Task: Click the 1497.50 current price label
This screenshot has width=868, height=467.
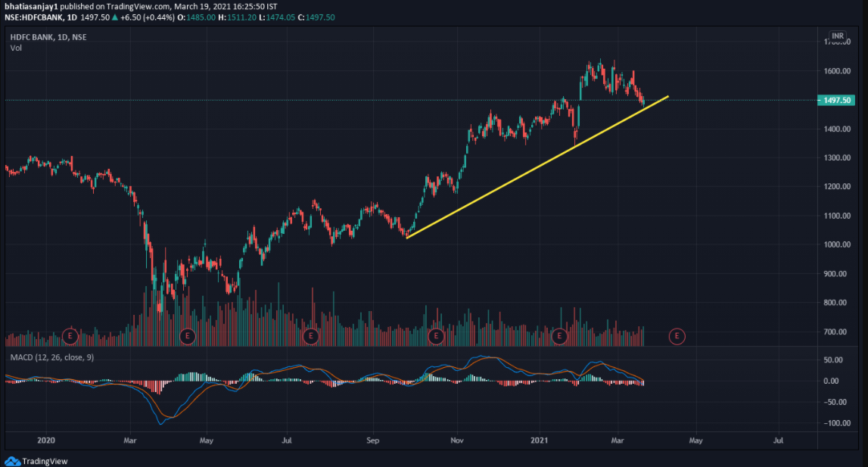Action: click(x=836, y=100)
